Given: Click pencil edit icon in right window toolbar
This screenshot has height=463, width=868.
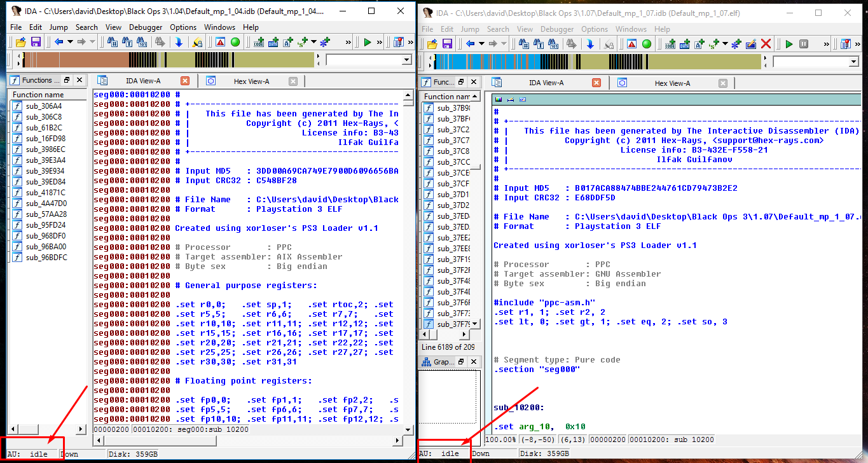Looking at the screenshot, I should tap(751, 44).
